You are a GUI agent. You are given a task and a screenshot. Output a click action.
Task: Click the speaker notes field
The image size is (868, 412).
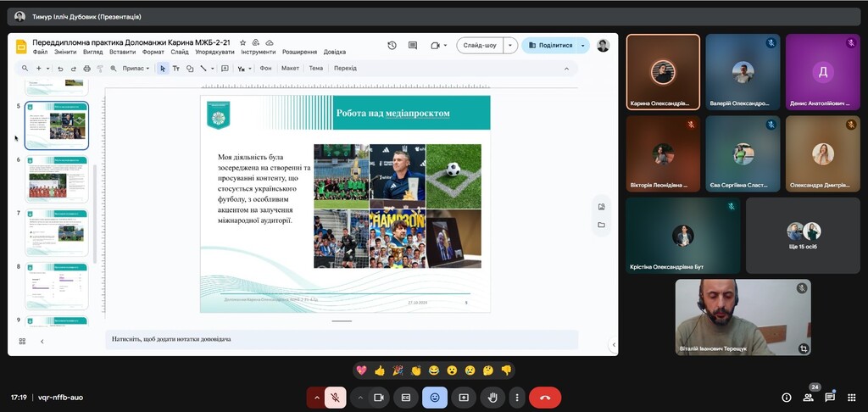(x=339, y=339)
